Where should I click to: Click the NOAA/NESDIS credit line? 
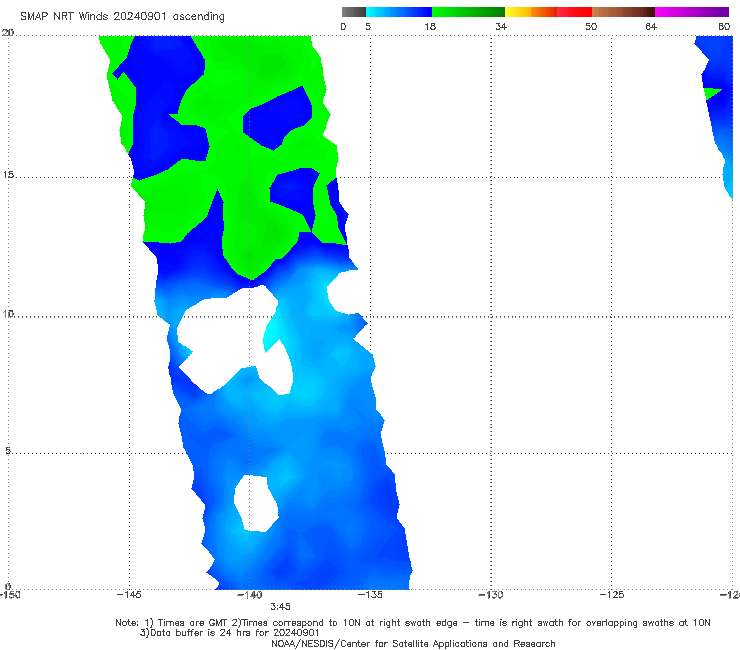coord(413,644)
